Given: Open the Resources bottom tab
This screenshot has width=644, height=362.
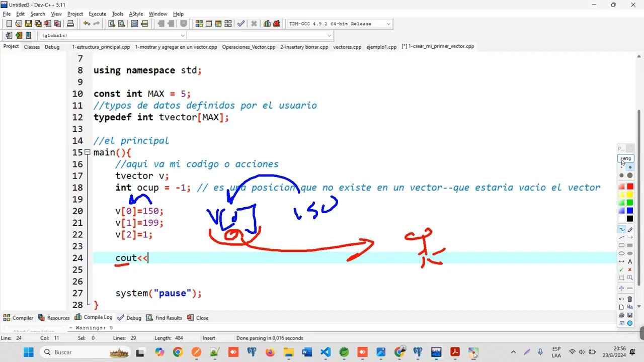Looking at the screenshot, I should tap(54, 318).
